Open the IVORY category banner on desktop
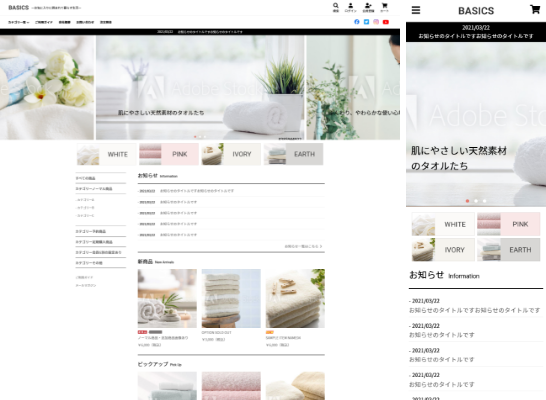 (231, 154)
